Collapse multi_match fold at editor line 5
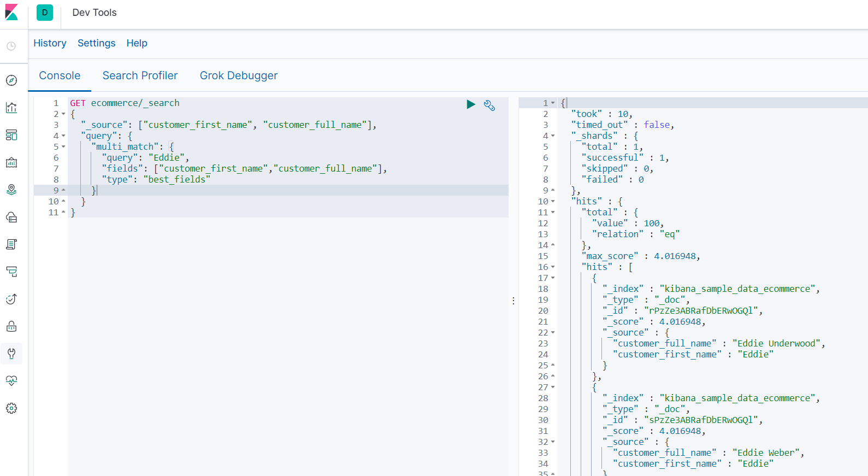Image resolution: width=868 pixels, height=476 pixels. [63, 146]
